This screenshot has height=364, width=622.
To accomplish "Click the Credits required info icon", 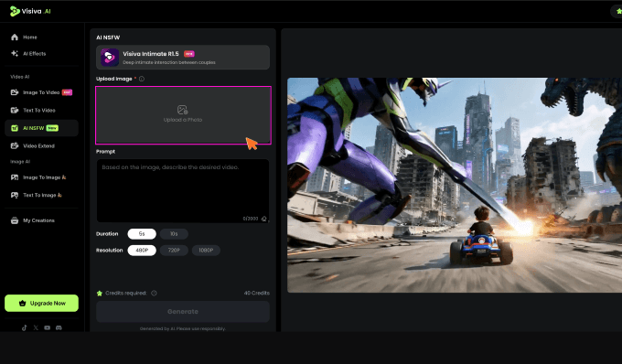I will [154, 293].
